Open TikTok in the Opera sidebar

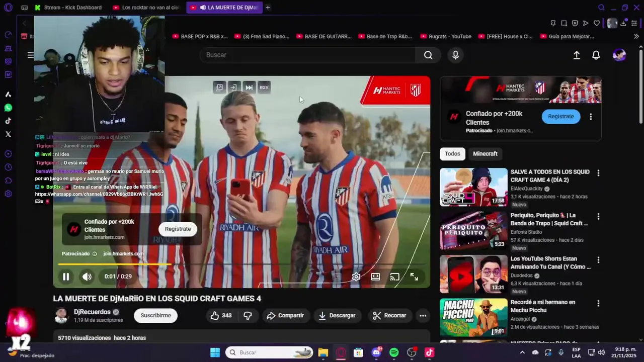8,121
